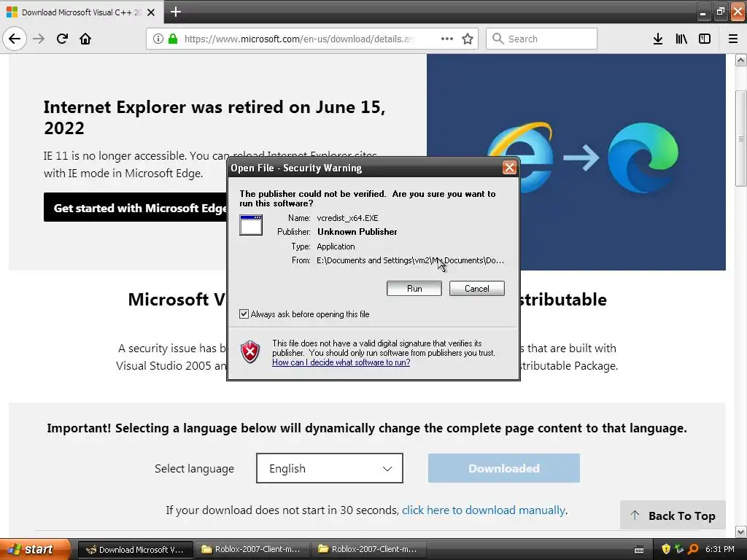Viewport: 747px width, 560px height.
Task: Click the page scrollbar up arrow
Action: pos(741,61)
